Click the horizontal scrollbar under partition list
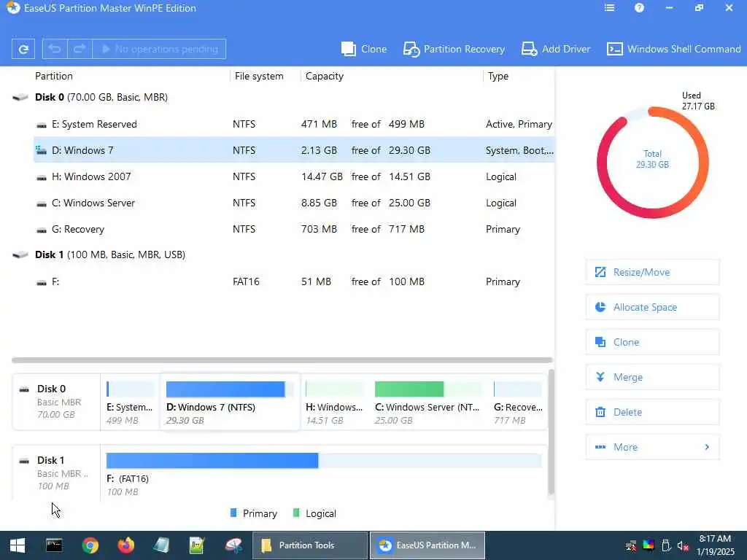This screenshot has width=747, height=560. (282, 360)
